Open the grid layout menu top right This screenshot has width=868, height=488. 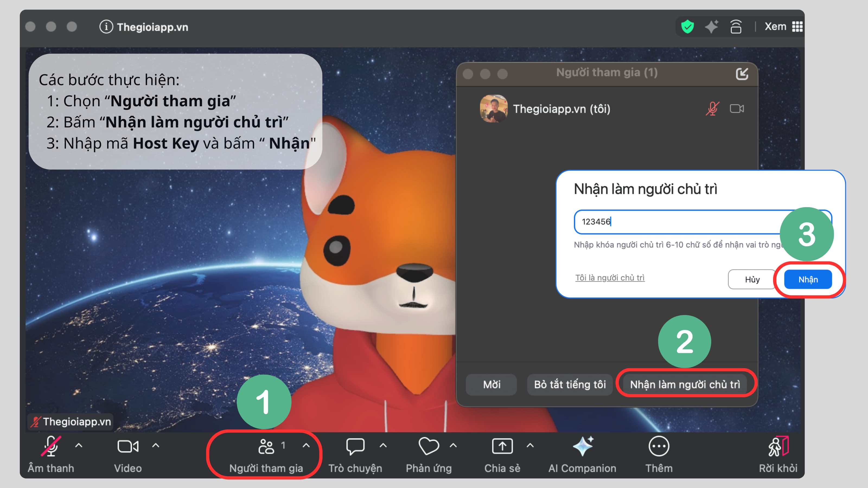tap(797, 27)
